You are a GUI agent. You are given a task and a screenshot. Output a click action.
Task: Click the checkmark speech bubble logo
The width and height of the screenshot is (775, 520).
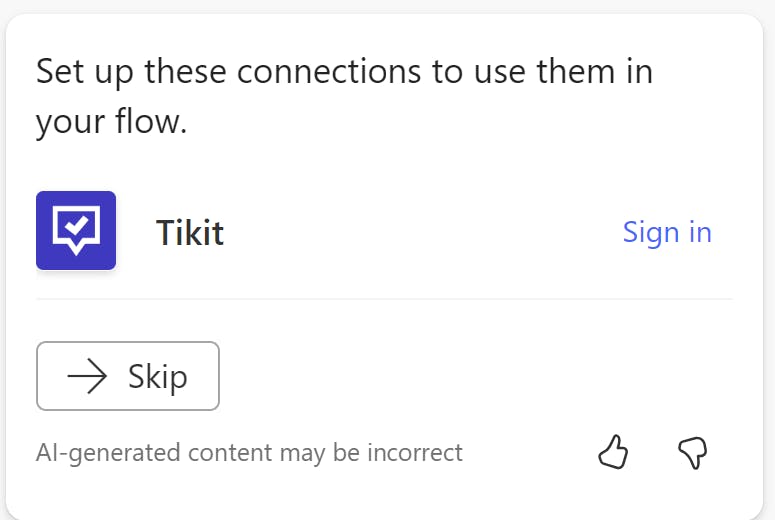(x=76, y=229)
